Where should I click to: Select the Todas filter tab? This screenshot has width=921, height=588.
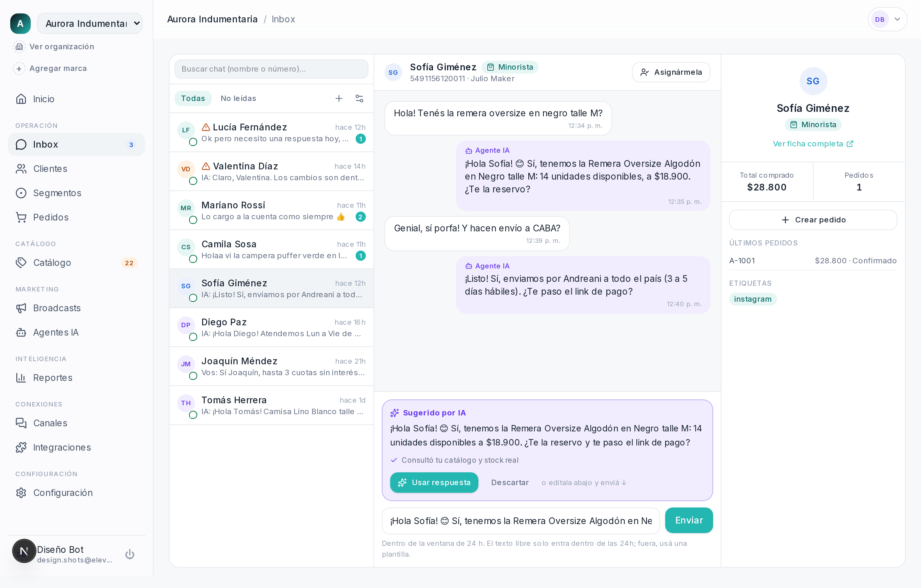(193, 98)
